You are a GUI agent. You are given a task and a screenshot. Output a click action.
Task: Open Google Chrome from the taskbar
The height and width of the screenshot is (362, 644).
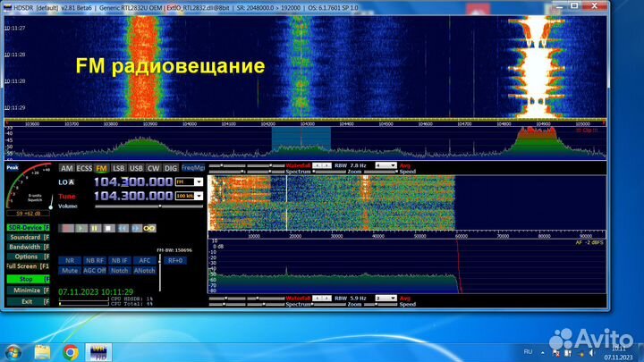[x=71, y=352]
